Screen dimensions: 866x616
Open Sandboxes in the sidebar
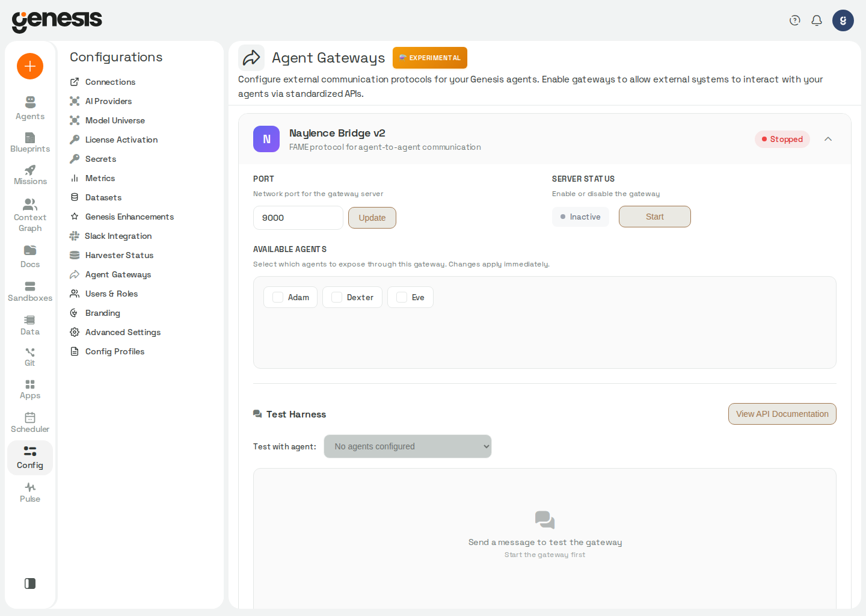click(30, 291)
